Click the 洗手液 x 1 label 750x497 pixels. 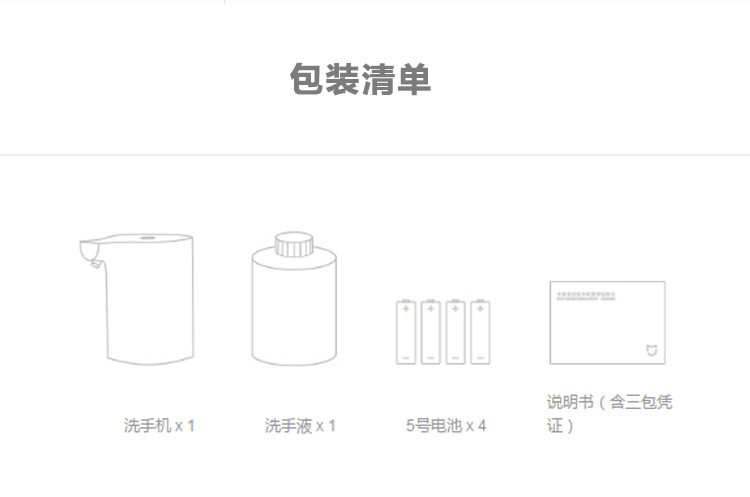point(300,425)
